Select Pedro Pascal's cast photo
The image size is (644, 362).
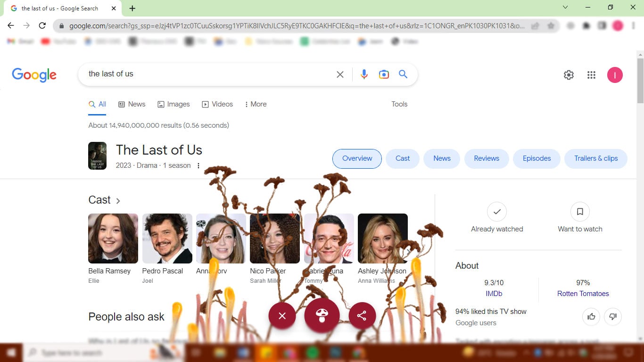[167, 238]
